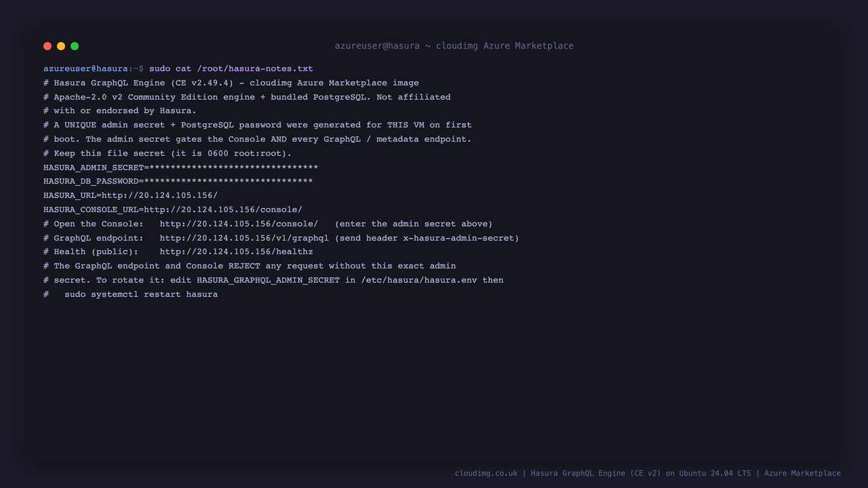Click the HASURA_DB_PASSWORD masked value line
Viewport: 868px width, 488px height.
pos(178,181)
